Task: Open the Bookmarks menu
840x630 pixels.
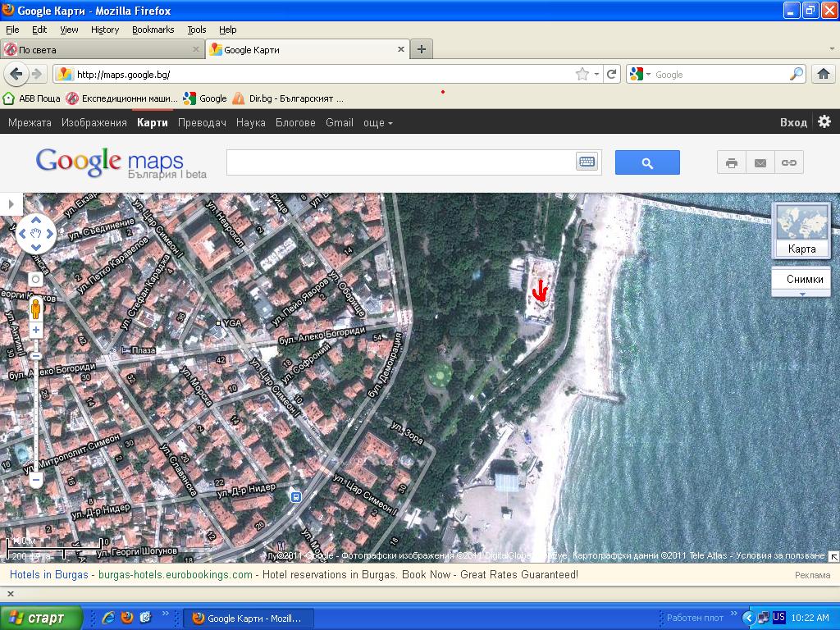Action: [153, 30]
